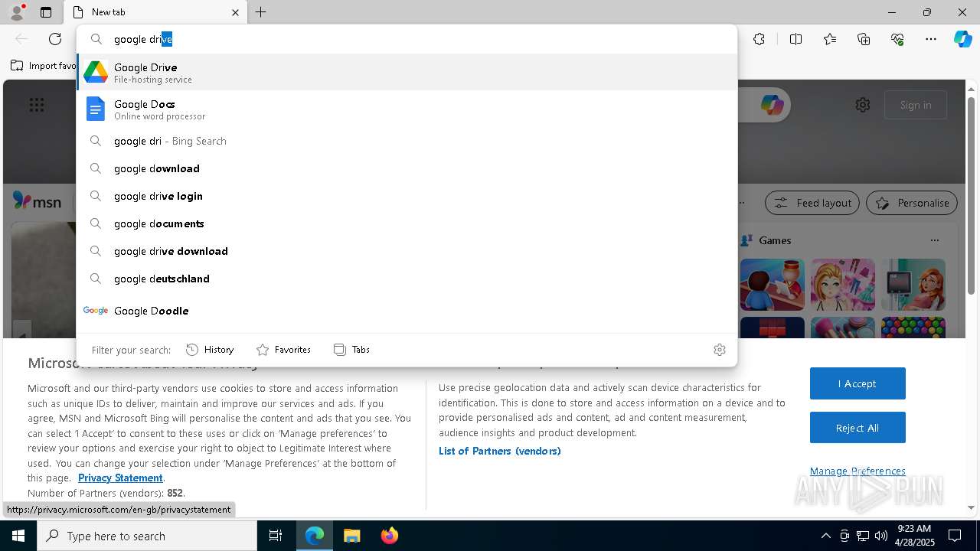Click the Personalise button
980x551 pixels.
point(912,203)
